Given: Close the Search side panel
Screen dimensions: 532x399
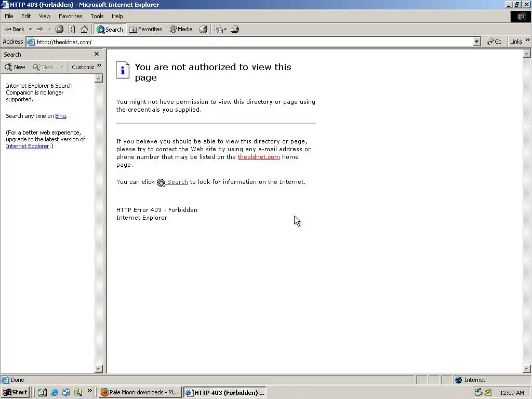Looking at the screenshot, I should (x=97, y=54).
